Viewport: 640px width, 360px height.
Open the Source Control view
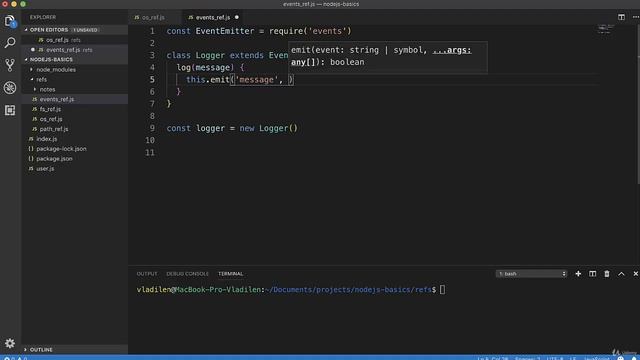[10, 65]
